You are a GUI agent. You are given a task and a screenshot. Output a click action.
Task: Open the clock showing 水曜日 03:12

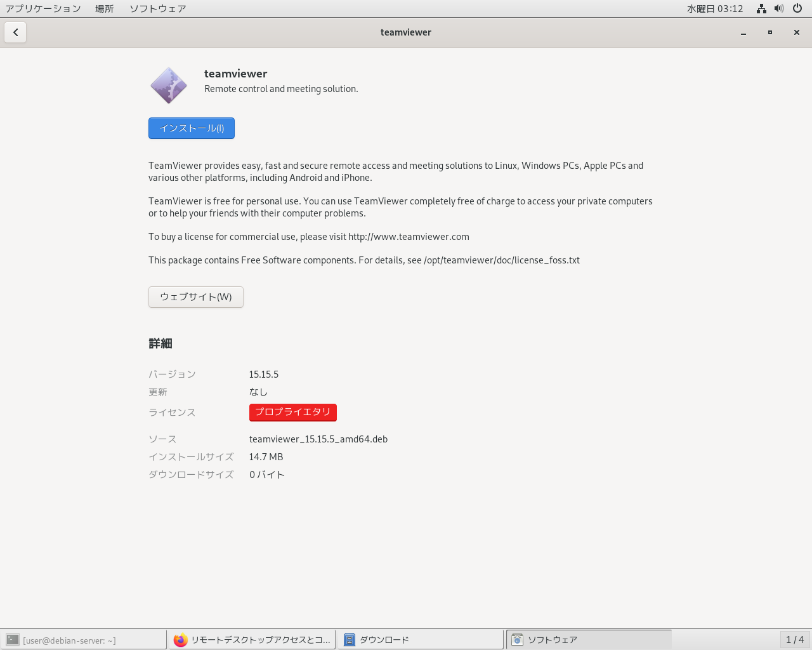click(715, 9)
